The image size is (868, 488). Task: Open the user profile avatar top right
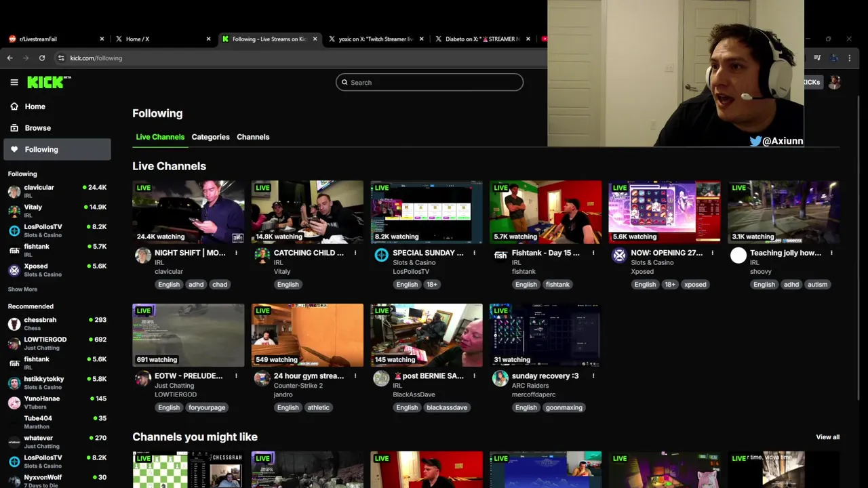(x=835, y=82)
